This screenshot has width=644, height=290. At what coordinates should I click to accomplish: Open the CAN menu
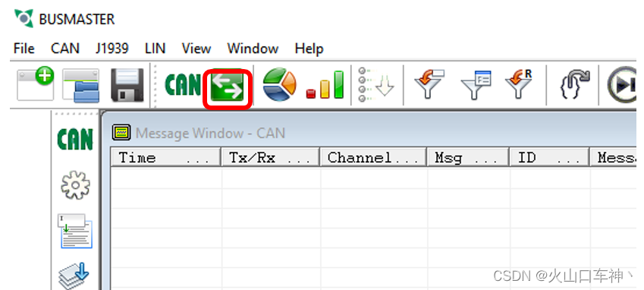tap(65, 49)
